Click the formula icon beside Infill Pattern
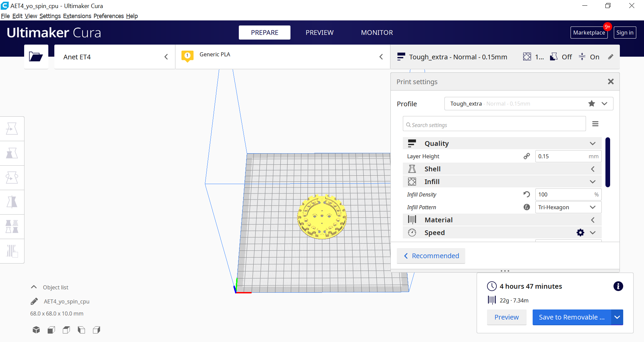 [527, 207]
